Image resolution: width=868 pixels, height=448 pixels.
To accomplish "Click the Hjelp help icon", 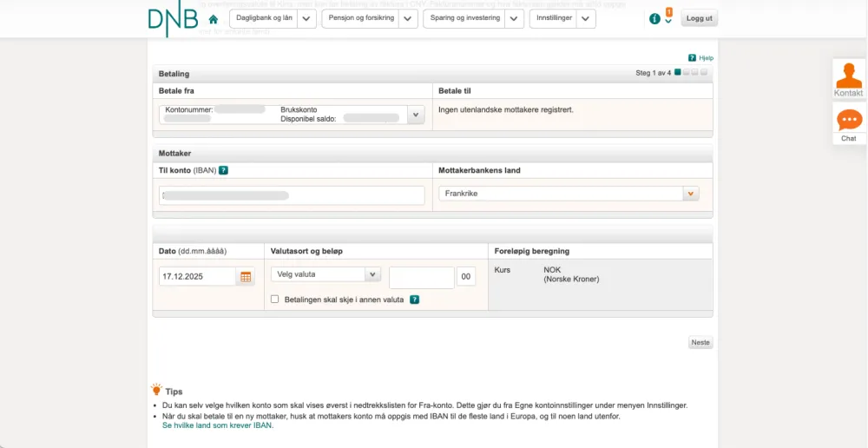I will pyautogui.click(x=692, y=57).
